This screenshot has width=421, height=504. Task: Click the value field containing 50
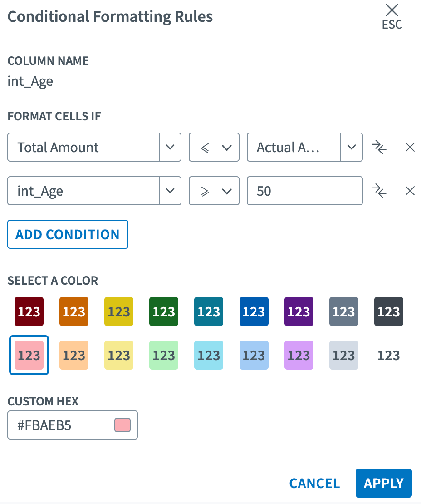(x=304, y=191)
